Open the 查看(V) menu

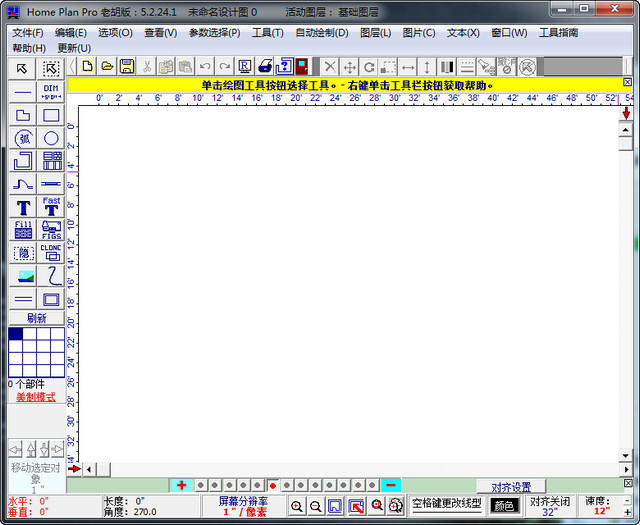161,33
